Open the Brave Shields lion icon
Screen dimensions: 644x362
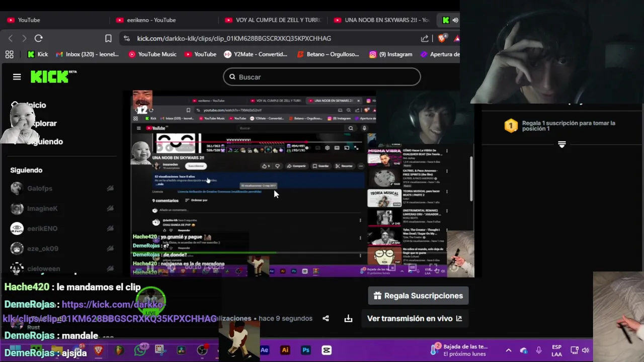tap(442, 38)
